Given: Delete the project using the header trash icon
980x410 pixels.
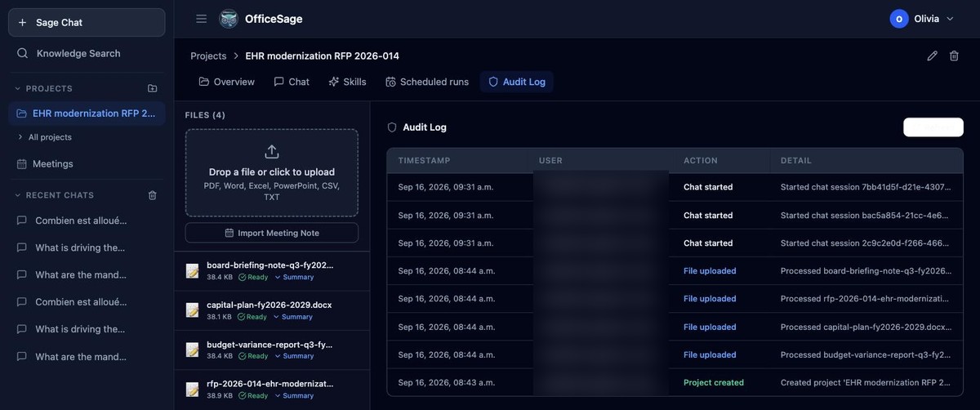Looking at the screenshot, I should point(954,56).
